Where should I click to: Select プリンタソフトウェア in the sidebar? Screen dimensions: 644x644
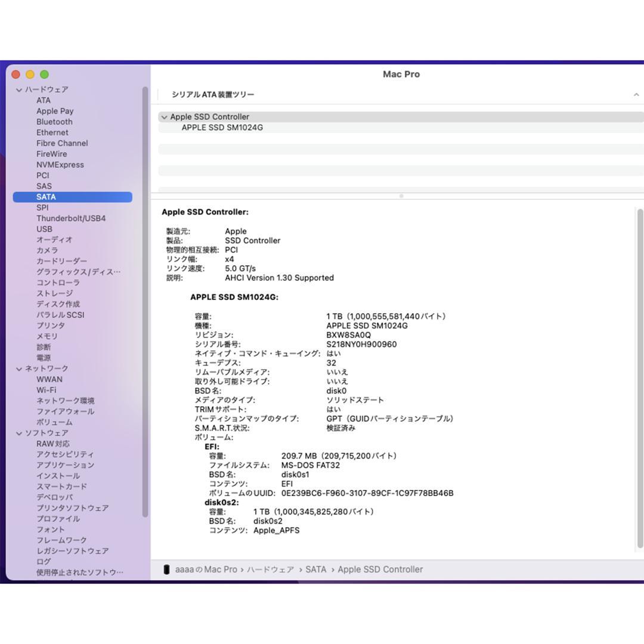click(x=73, y=508)
